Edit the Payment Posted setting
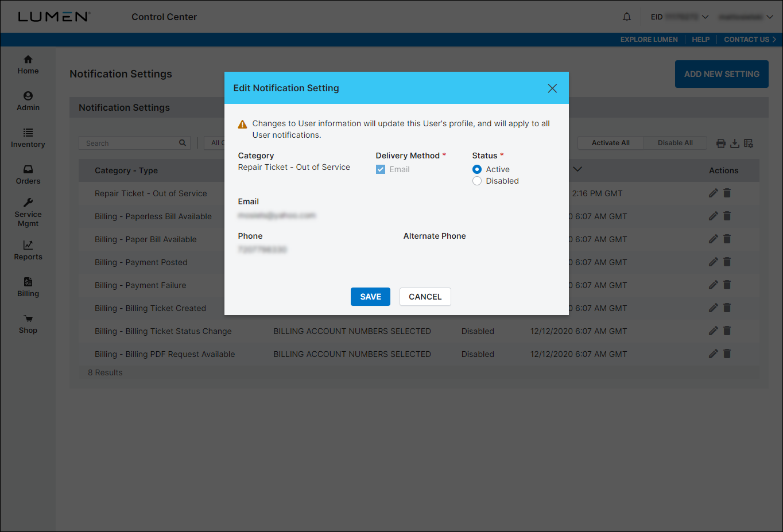This screenshot has width=783, height=532. (x=714, y=262)
